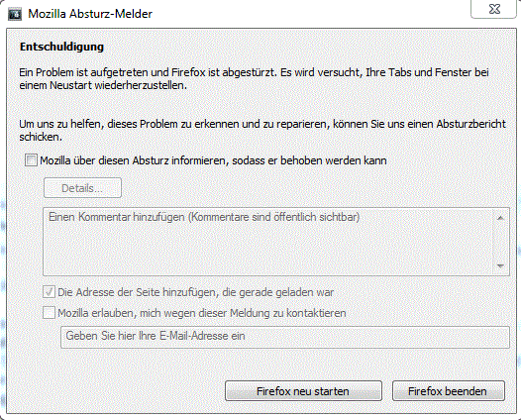Click the 'Ein Problem ist aufgetreten' paragraph
This screenshot has height=420, width=521.
254,79
